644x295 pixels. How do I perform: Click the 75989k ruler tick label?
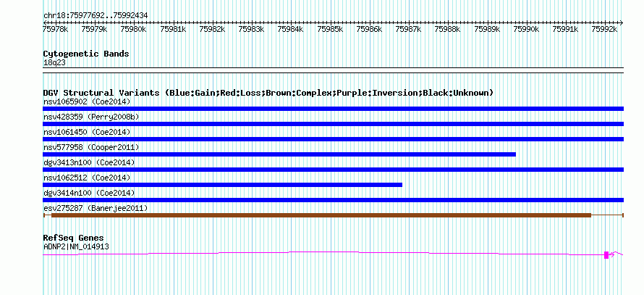click(487, 29)
